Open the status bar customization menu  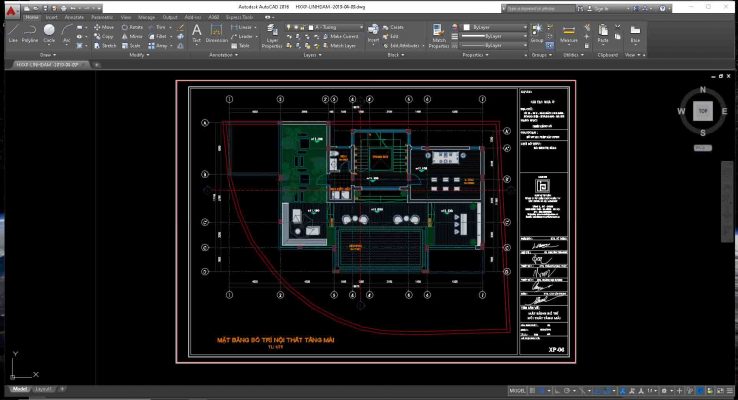tap(730, 391)
